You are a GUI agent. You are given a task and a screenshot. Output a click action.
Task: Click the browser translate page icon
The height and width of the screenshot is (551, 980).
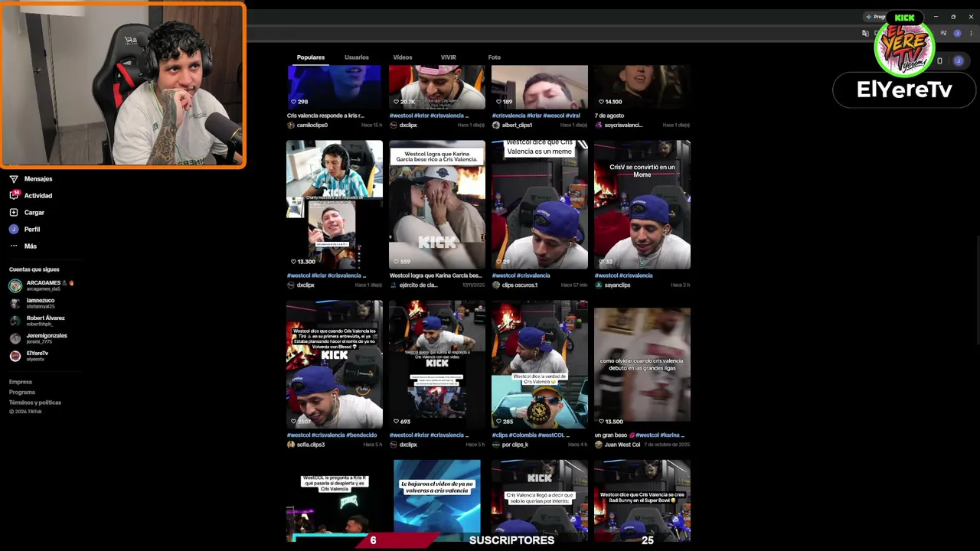[x=865, y=33]
